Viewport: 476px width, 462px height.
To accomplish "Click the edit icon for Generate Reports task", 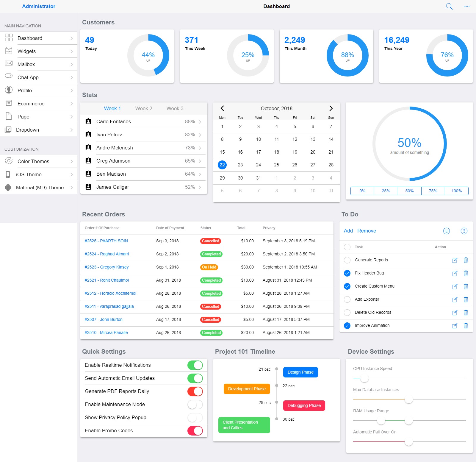I will click(455, 260).
